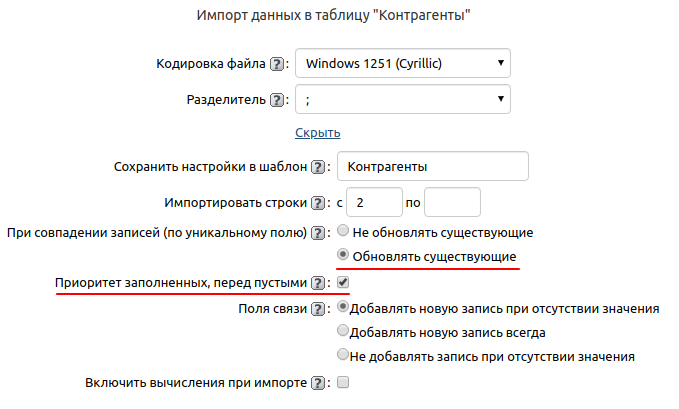Screen dimensions: 679x409
Task: Focus the starting row field containing 2
Action: (x=373, y=203)
